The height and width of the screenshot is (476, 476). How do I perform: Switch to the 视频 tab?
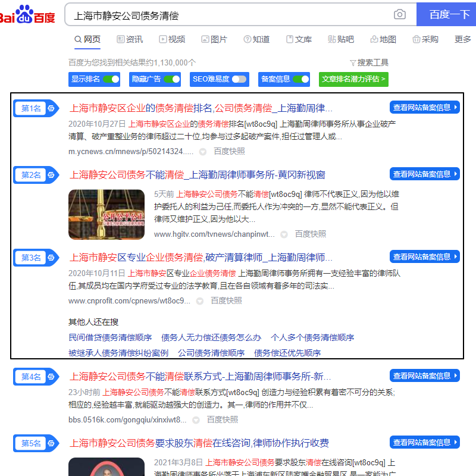[x=172, y=39]
